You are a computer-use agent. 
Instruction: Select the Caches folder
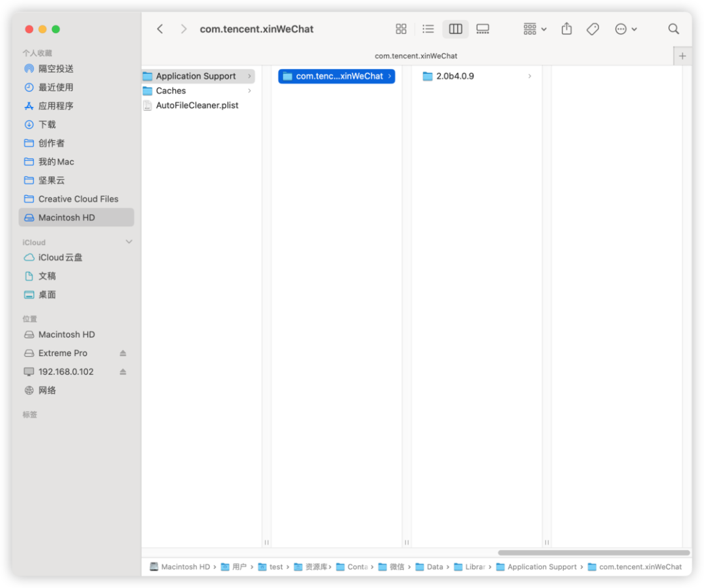pos(198,91)
